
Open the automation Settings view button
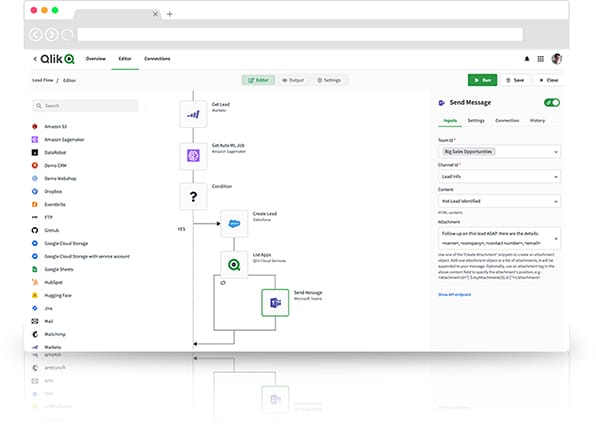(x=329, y=80)
